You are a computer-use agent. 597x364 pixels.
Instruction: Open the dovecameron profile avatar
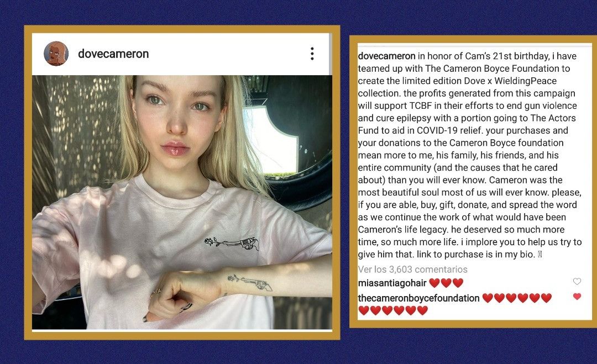point(56,54)
